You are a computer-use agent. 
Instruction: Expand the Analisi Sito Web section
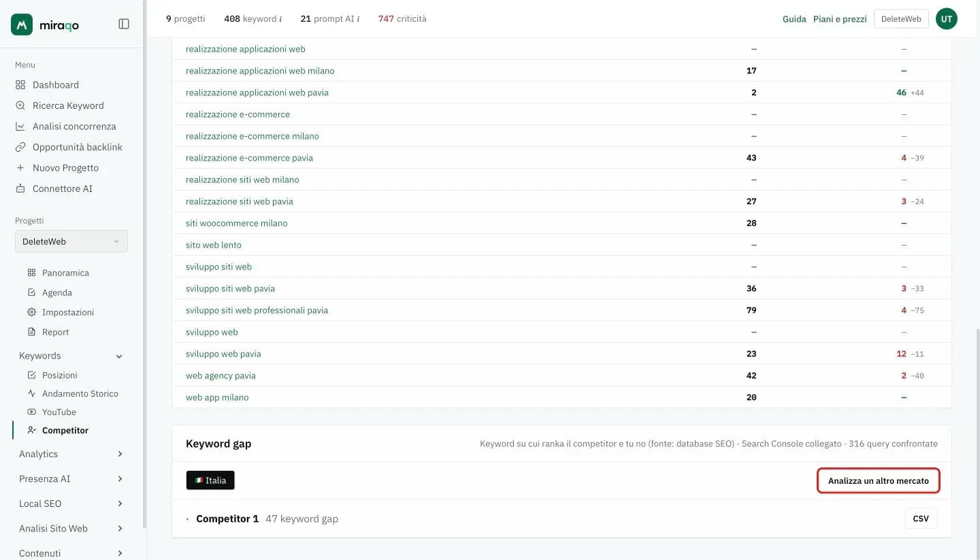click(71, 529)
